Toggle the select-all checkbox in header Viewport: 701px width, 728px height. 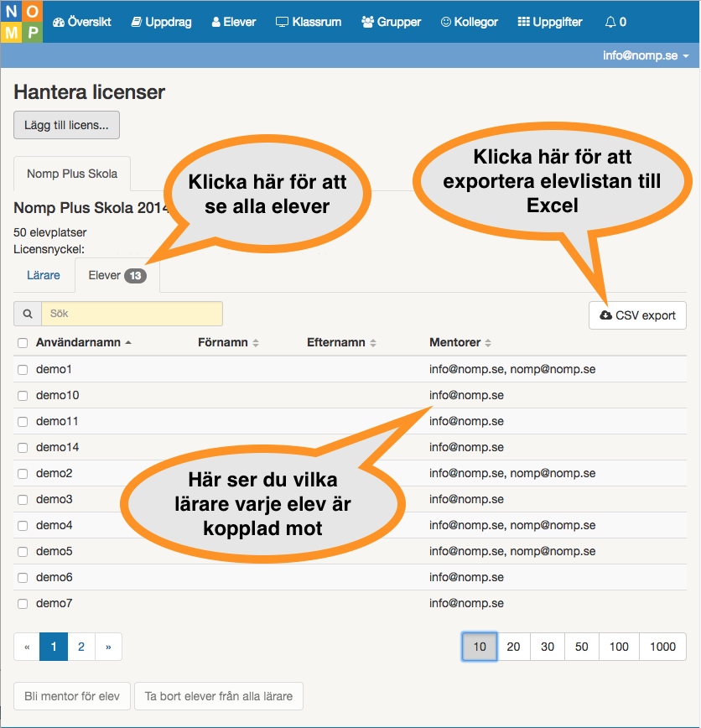pyautogui.click(x=23, y=343)
